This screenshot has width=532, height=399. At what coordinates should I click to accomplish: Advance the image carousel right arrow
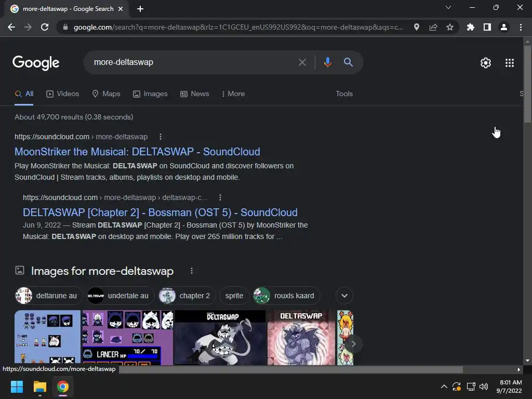coord(353,344)
